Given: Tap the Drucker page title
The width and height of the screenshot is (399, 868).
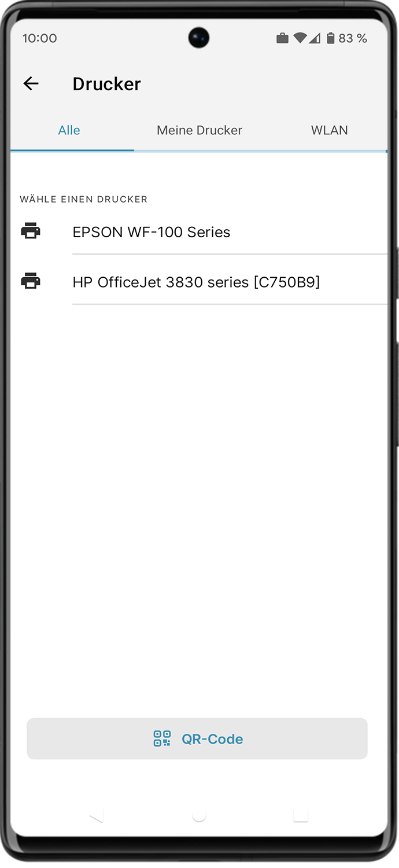Looking at the screenshot, I should pyautogui.click(x=106, y=84).
